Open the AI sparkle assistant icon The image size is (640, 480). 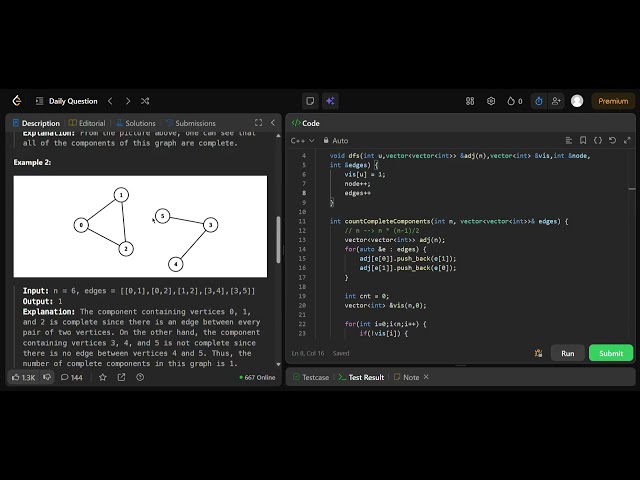[330, 101]
